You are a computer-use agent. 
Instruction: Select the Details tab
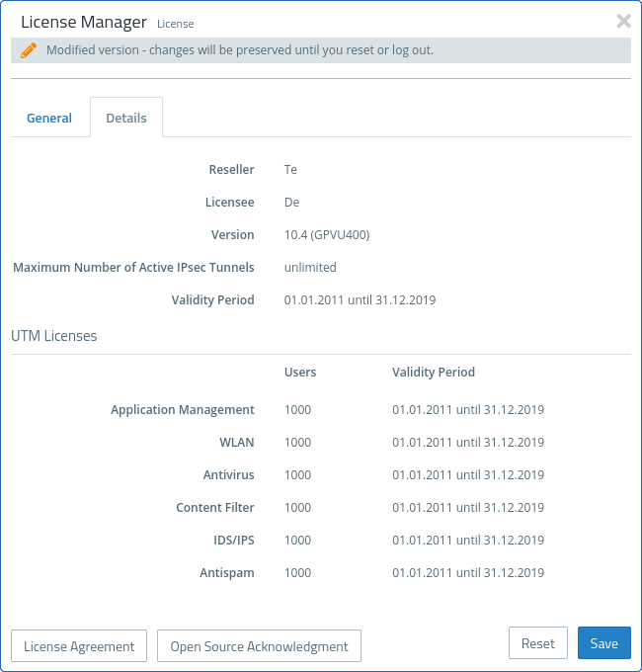point(126,118)
